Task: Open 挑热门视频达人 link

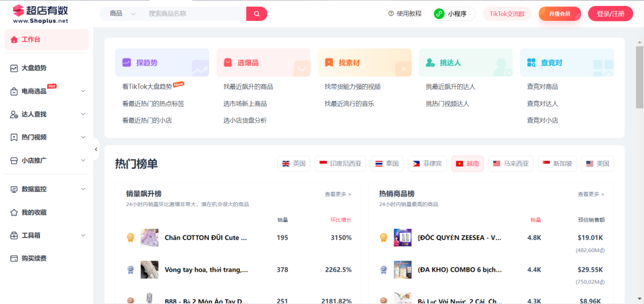Action: click(447, 104)
